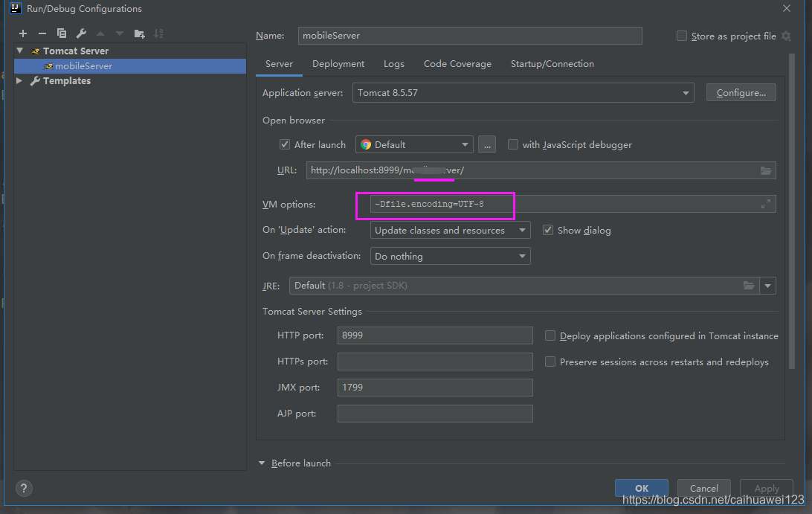Viewport: 812px width, 514px height.
Task: Browse for JRE using the folder icon
Action: point(748,286)
